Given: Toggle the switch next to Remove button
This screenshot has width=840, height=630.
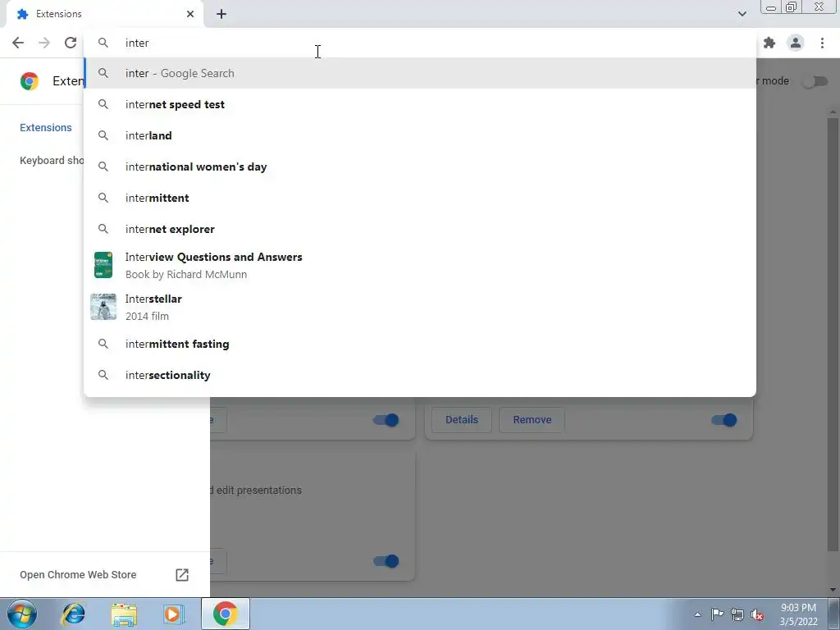Looking at the screenshot, I should coord(724,420).
